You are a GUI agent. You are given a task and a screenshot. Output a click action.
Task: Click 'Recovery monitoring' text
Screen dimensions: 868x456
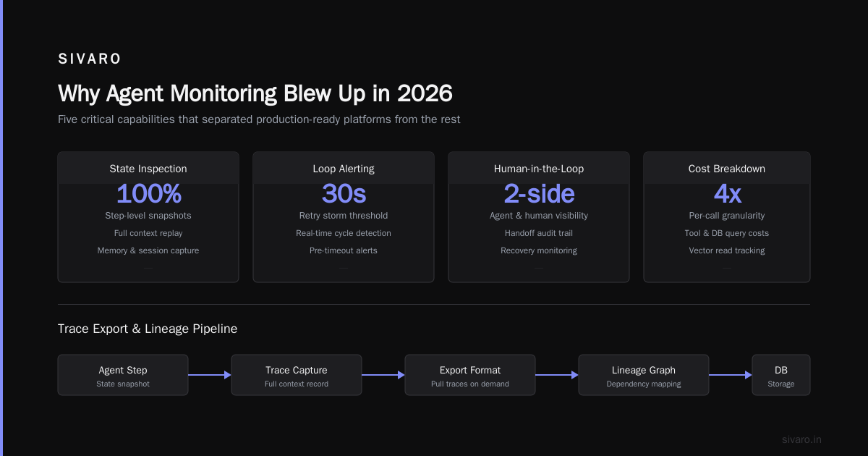[539, 250]
